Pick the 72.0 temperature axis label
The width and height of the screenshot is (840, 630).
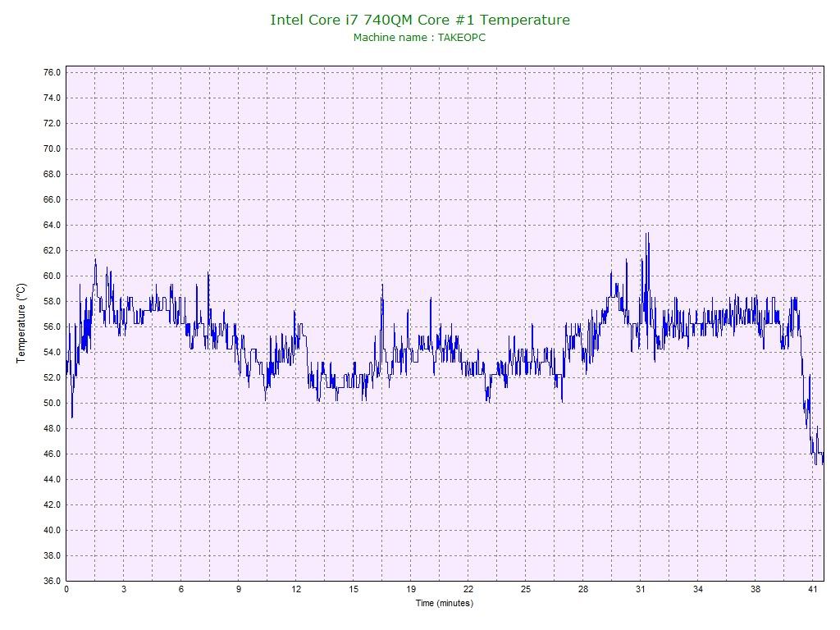click(x=52, y=123)
